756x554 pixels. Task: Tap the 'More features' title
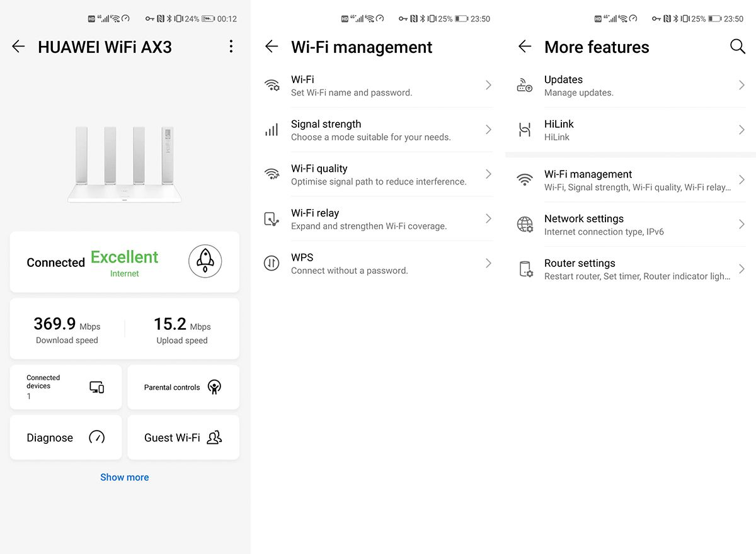(x=597, y=47)
